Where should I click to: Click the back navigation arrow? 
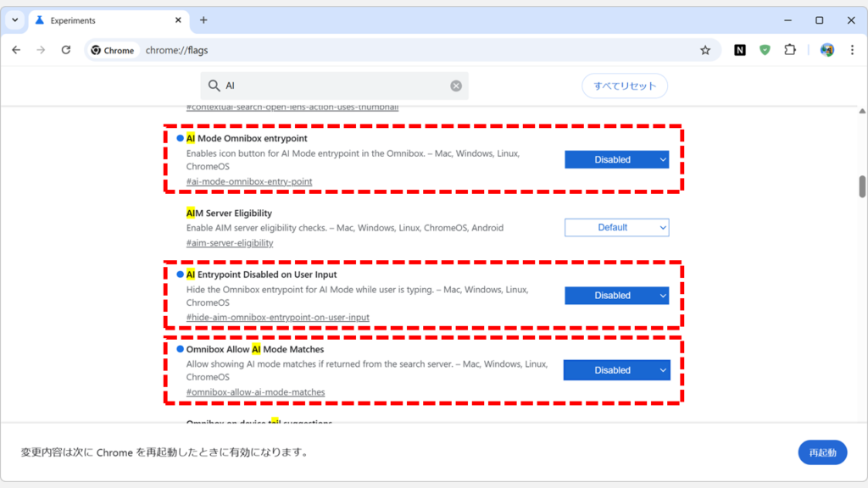pos(15,50)
